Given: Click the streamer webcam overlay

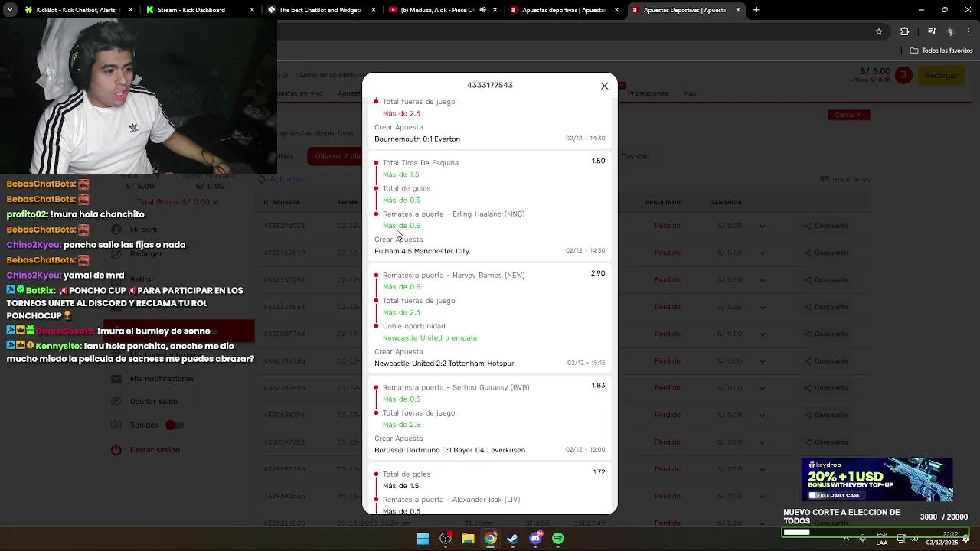Looking at the screenshot, I should coord(138,97).
